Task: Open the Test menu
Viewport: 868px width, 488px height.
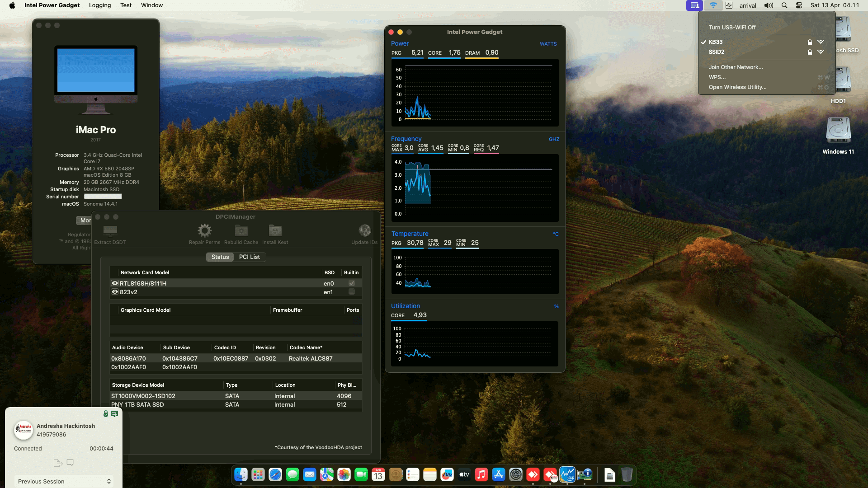Action: [x=126, y=5]
